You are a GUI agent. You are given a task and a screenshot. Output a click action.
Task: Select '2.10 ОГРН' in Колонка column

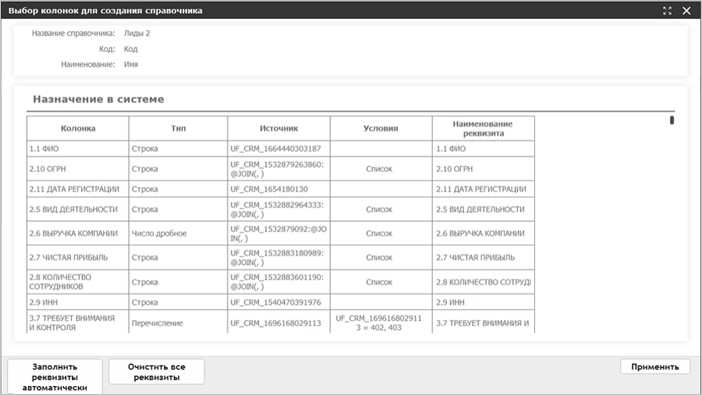click(78, 169)
